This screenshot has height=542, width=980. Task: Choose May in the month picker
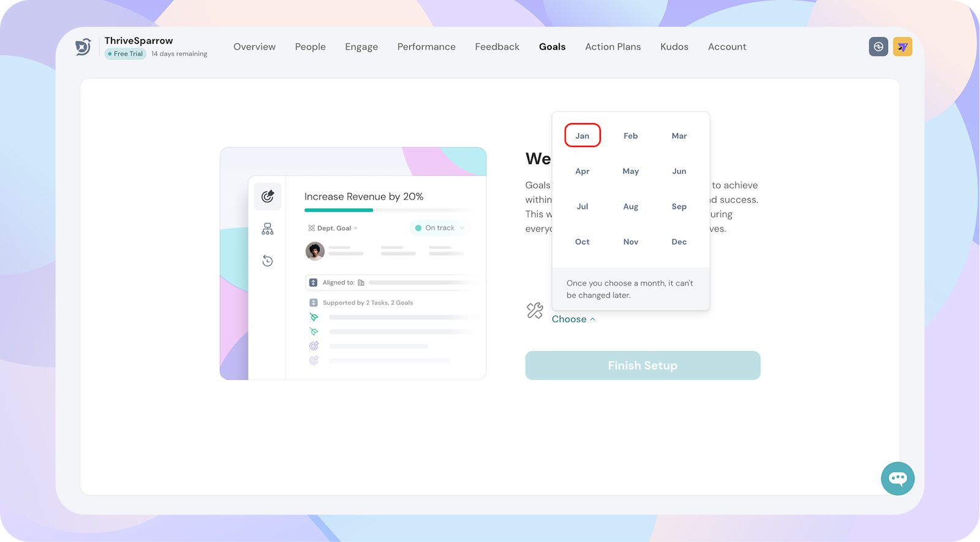tap(631, 171)
